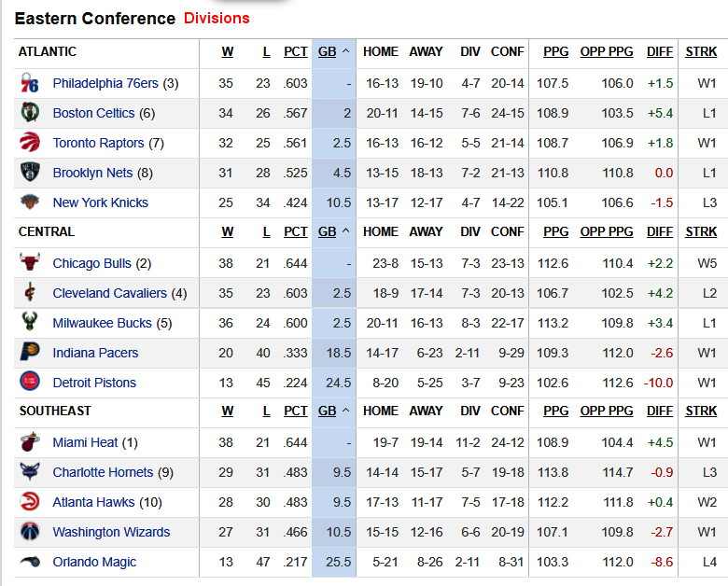Click the Boston Celtics logo icon
Viewport: 728px width, 586px height.
[30, 114]
